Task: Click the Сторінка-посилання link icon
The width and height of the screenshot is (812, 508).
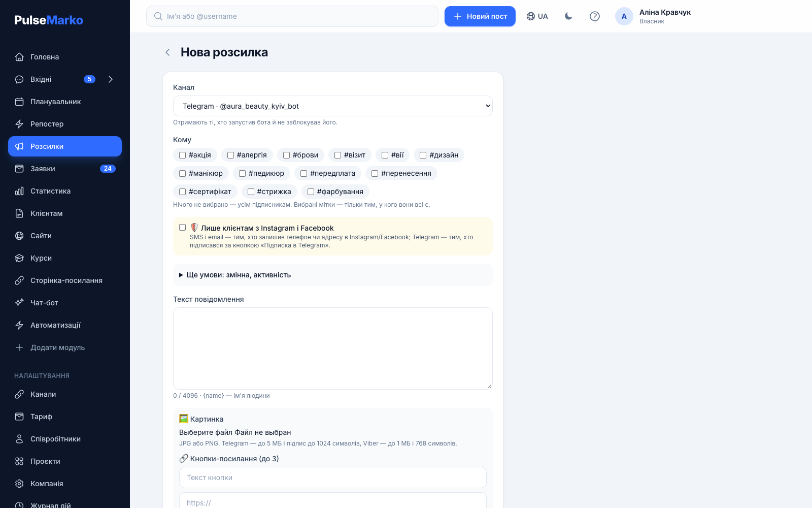Action: 19,280
